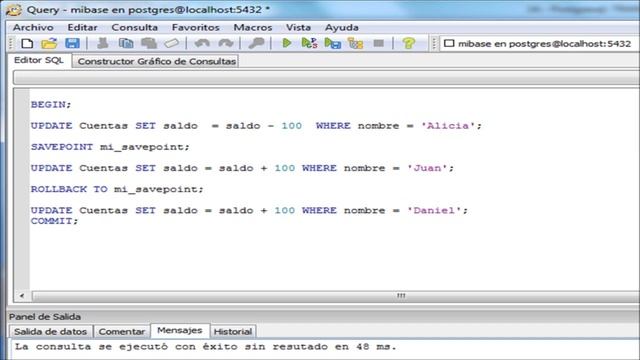Click the horizontal scrollbar left arrow

22,296
